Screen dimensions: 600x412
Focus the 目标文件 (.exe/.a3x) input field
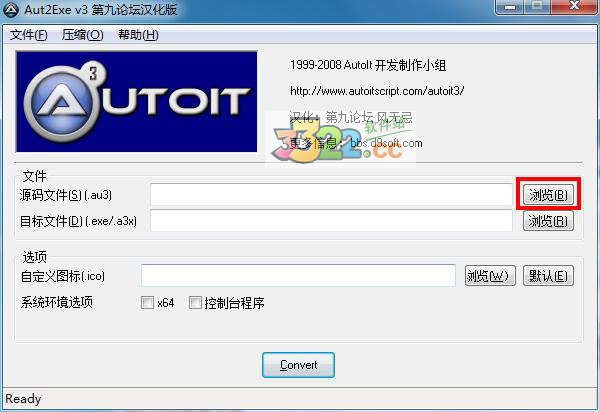[x=331, y=221]
